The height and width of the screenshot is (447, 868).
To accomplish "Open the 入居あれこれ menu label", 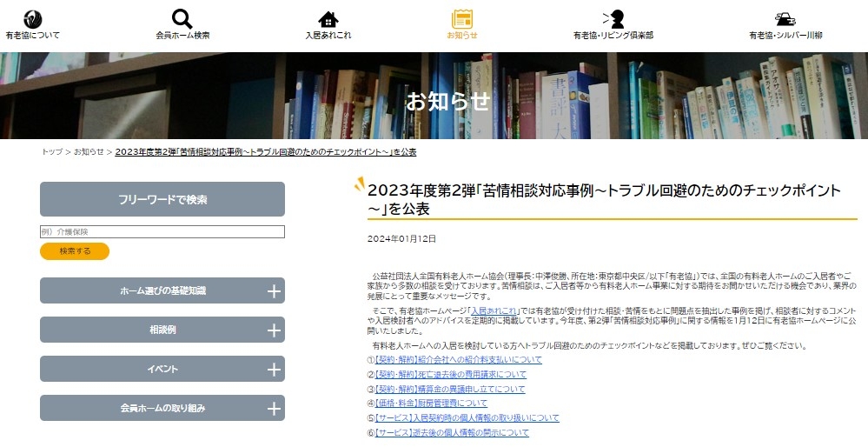I will (x=328, y=36).
